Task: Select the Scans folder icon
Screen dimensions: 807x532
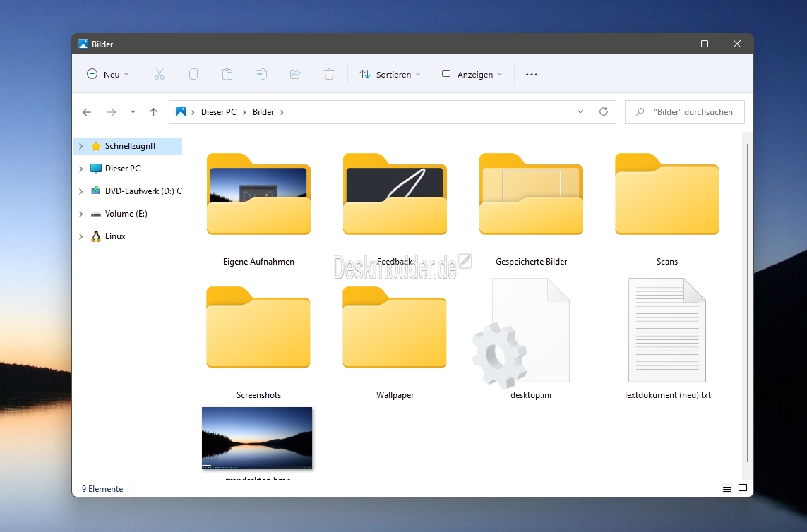Action: coord(667,194)
